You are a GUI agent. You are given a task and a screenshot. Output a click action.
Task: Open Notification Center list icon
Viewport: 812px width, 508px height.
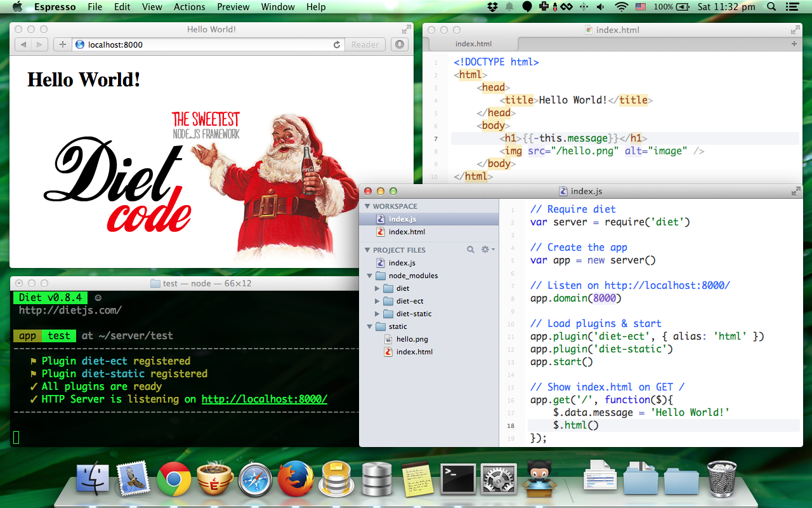(792, 7)
